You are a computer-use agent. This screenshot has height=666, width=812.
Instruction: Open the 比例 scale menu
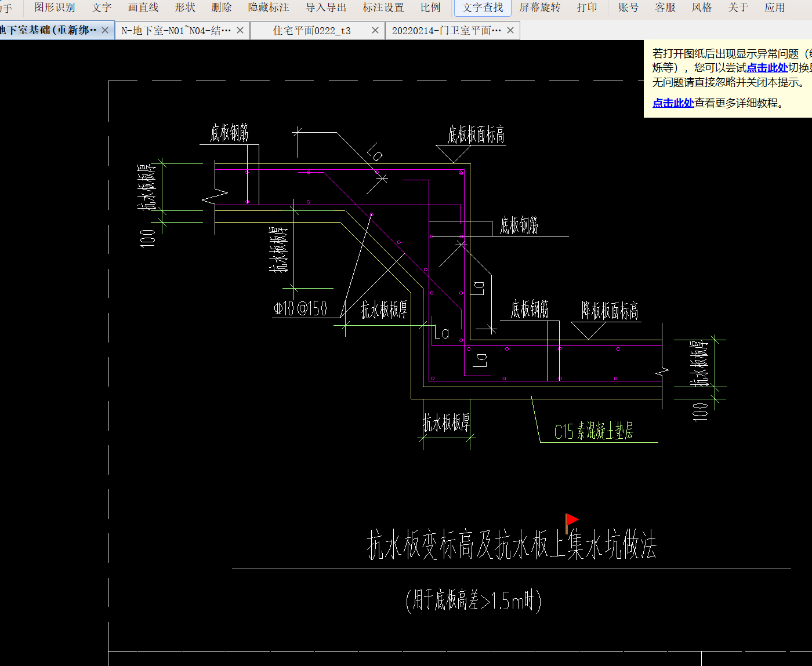click(430, 8)
